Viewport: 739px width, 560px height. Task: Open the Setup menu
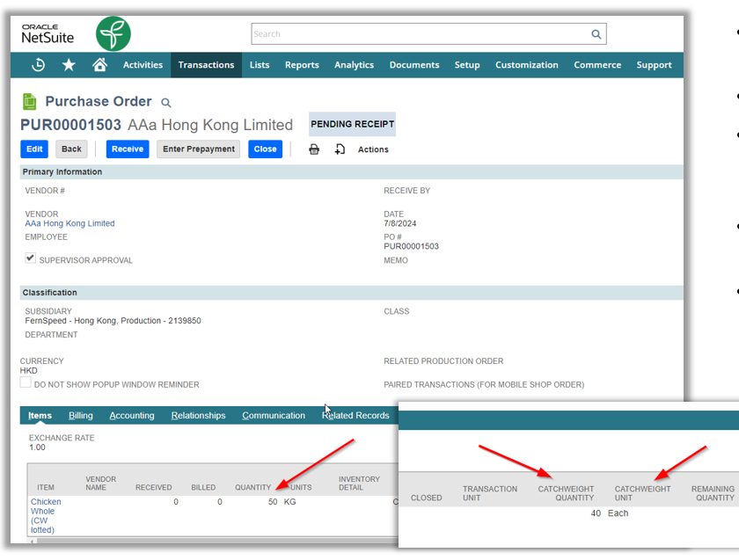click(x=467, y=65)
